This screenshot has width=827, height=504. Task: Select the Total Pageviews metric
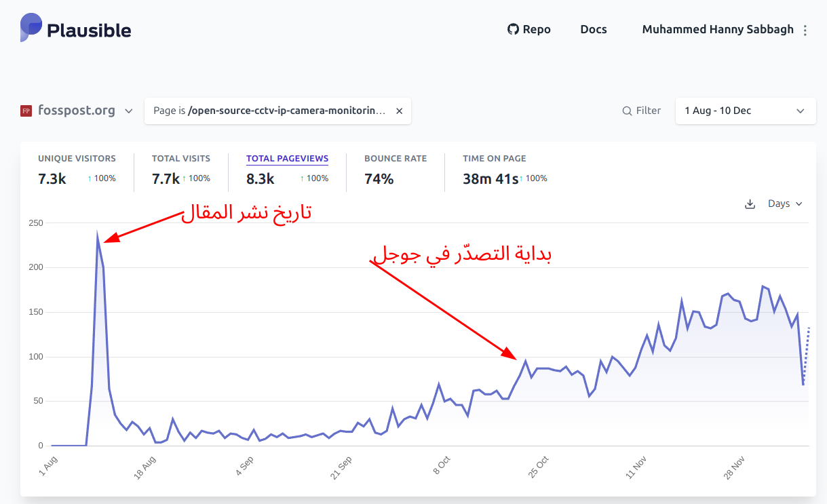287,159
